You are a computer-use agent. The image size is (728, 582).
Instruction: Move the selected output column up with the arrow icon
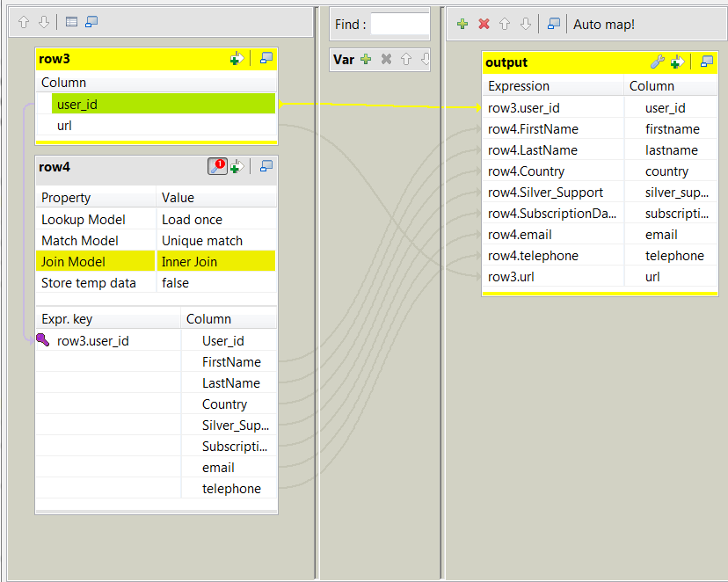click(x=504, y=24)
